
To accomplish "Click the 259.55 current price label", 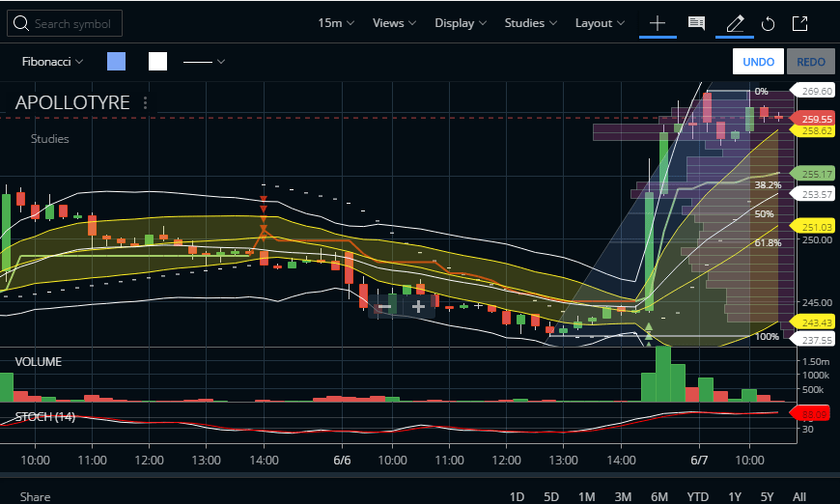I will point(813,119).
